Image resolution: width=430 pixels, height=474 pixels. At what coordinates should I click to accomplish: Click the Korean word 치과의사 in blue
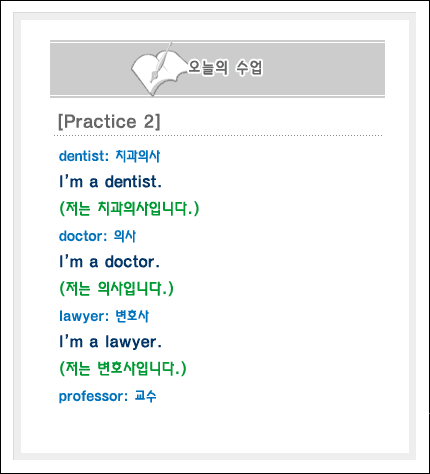pyautogui.click(x=138, y=156)
